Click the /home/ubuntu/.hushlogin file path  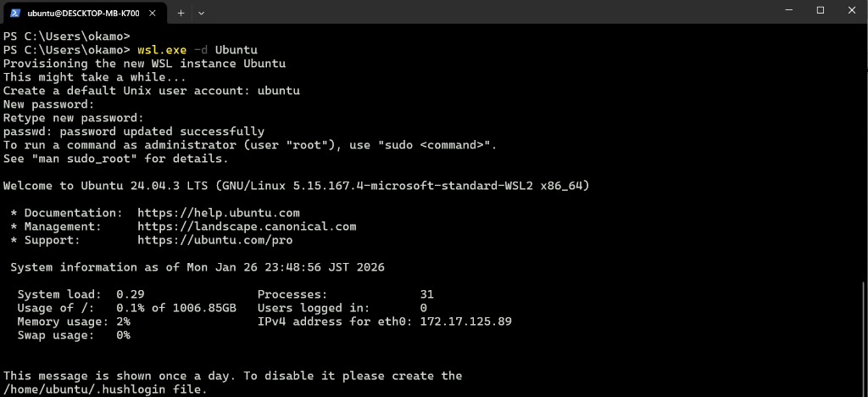(x=84, y=389)
